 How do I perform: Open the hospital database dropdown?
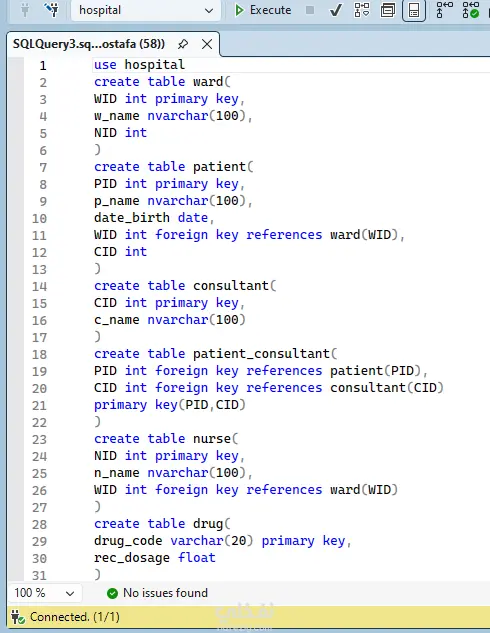[x=146, y=10]
